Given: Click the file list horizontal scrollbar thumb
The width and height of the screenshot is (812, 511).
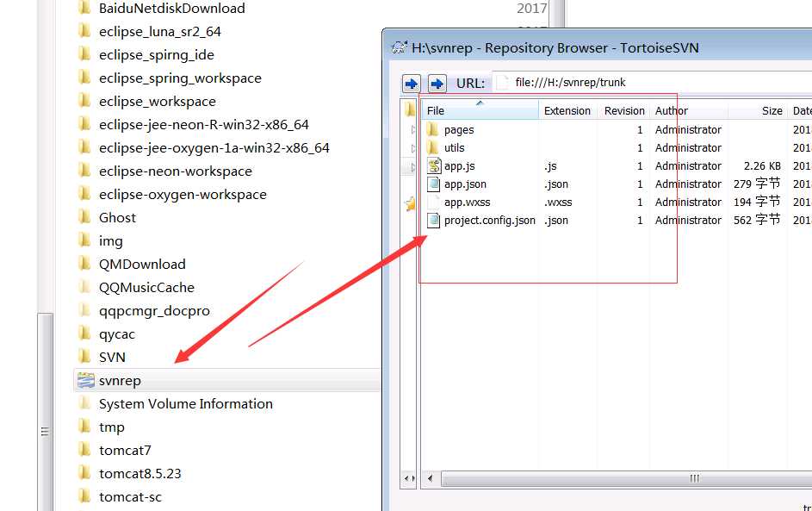Looking at the screenshot, I should click(627, 478).
